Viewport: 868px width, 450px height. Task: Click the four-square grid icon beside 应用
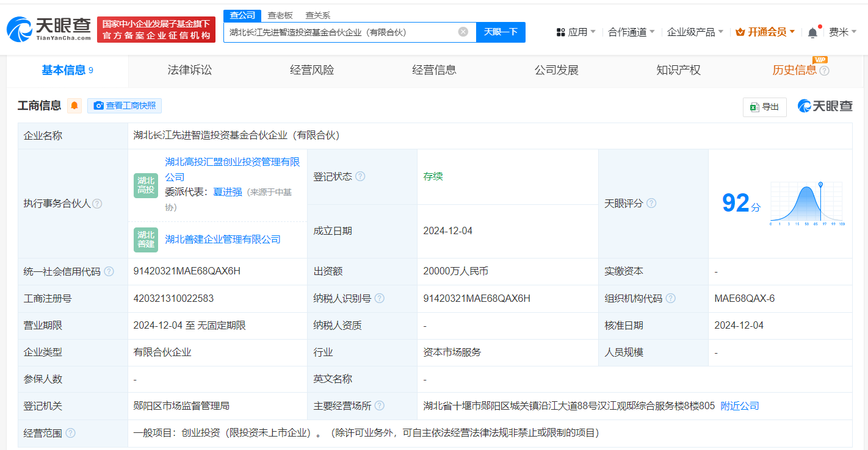(x=561, y=32)
